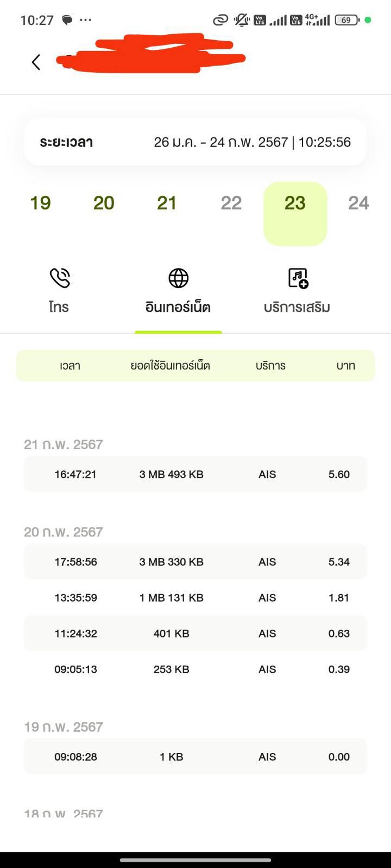The height and width of the screenshot is (868, 391).
Task: Tap the 17:58:56 usage record row
Action: [x=195, y=562]
